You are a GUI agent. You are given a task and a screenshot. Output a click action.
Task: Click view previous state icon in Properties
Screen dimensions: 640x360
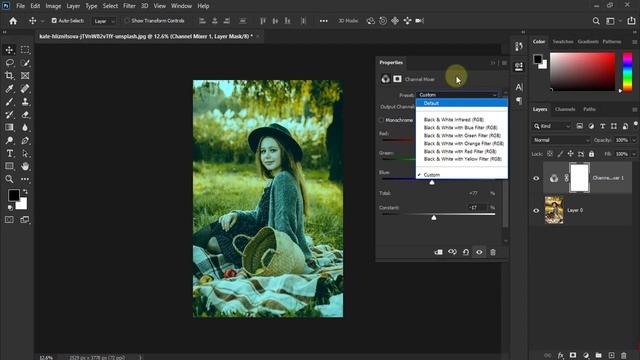452,252
